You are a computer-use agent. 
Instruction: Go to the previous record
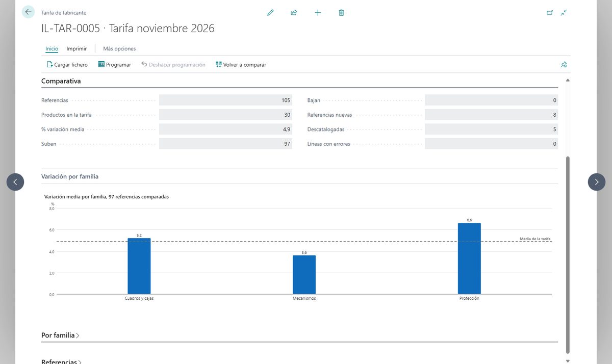click(x=15, y=182)
